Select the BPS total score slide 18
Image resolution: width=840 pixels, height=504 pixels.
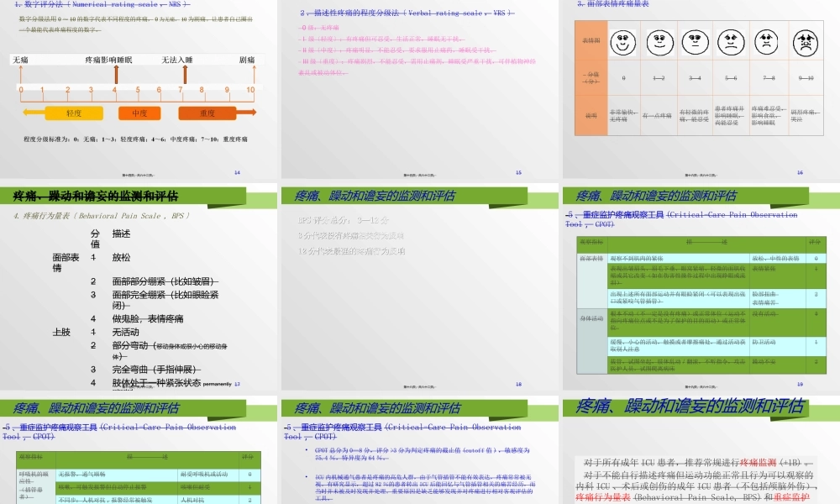tap(420, 289)
